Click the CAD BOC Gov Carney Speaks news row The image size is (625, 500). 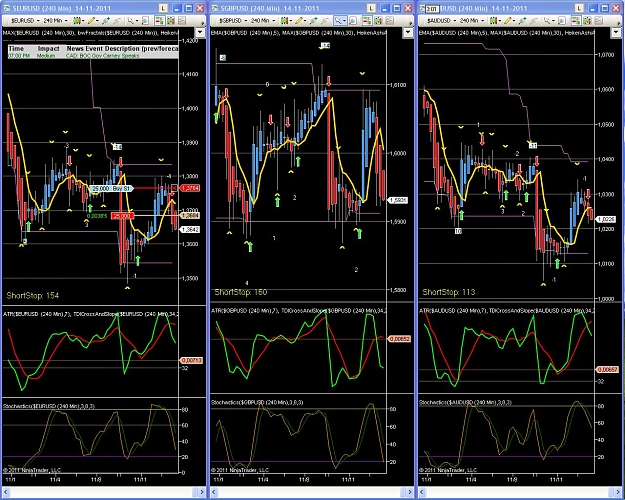93,56
